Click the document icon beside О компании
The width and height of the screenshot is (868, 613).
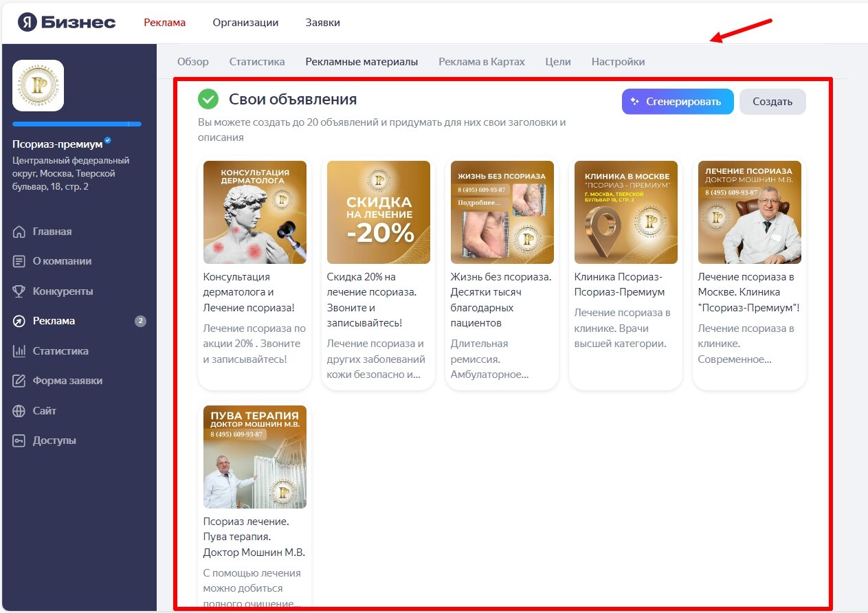click(x=19, y=261)
